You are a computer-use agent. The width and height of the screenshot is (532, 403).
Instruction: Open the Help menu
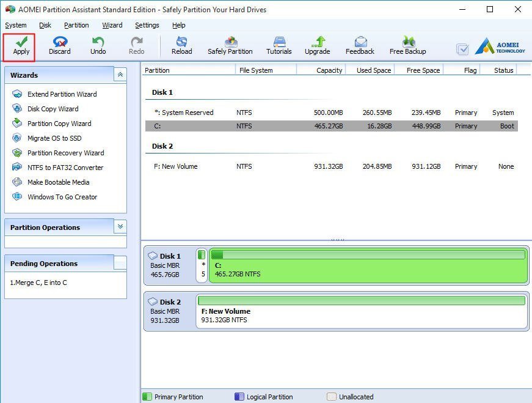pyautogui.click(x=179, y=25)
